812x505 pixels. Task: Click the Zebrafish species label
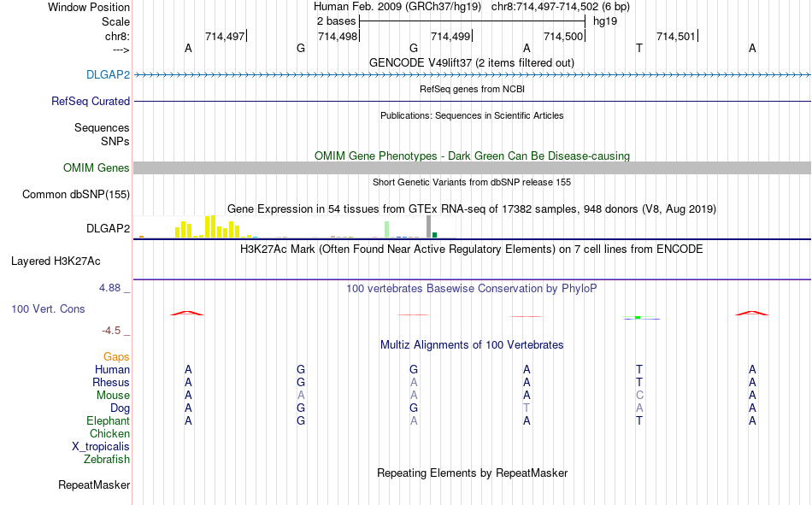click(107, 459)
